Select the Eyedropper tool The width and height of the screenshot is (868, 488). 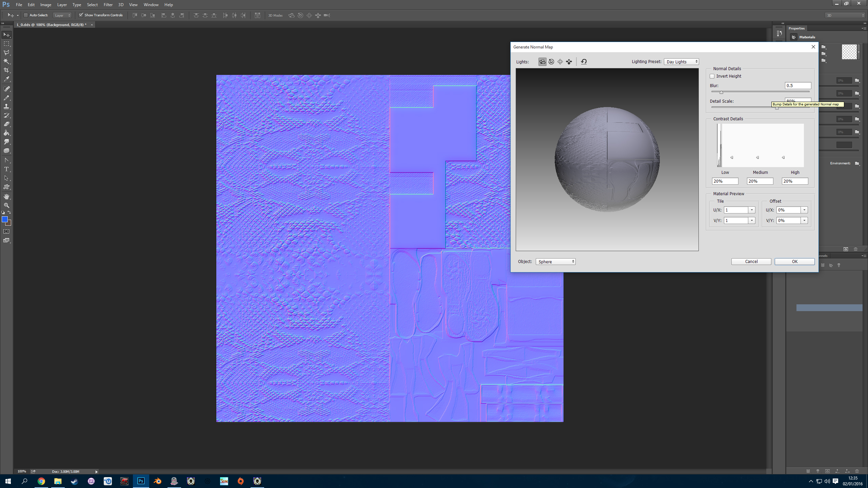pos(6,79)
